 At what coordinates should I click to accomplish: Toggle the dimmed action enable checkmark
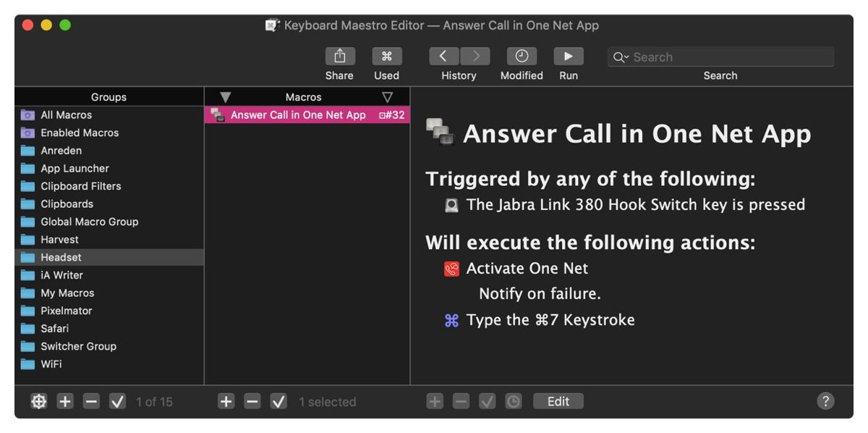pyautogui.click(x=488, y=401)
